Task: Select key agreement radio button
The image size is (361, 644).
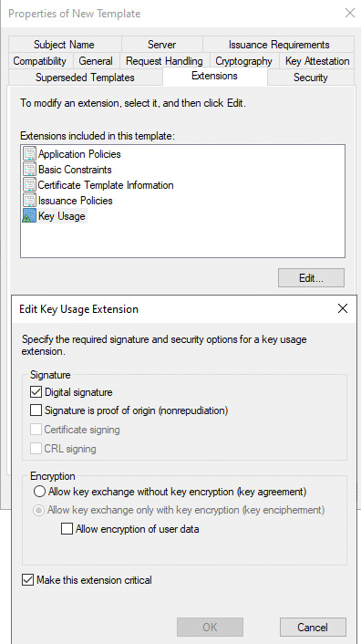Action: point(39,492)
